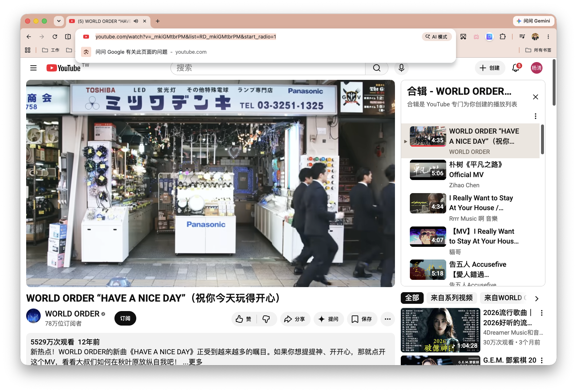Click the main video player

point(210,183)
